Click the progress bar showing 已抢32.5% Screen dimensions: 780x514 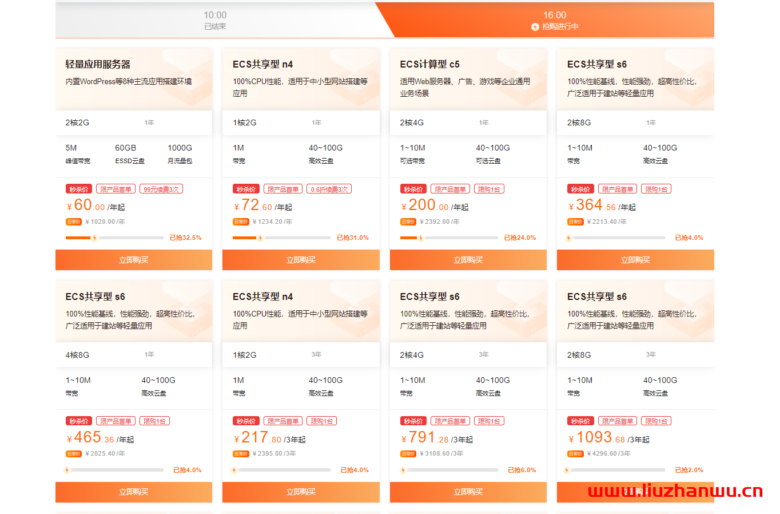click(x=112, y=238)
